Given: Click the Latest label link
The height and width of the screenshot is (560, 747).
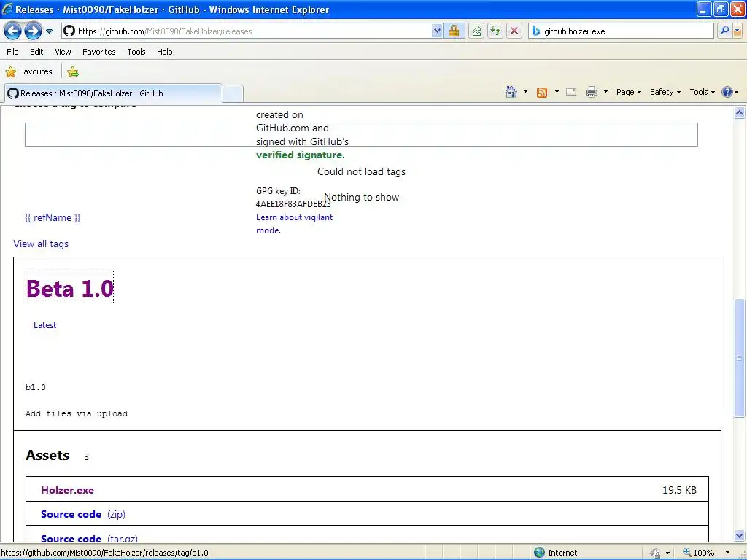Looking at the screenshot, I should coord(44,325).
